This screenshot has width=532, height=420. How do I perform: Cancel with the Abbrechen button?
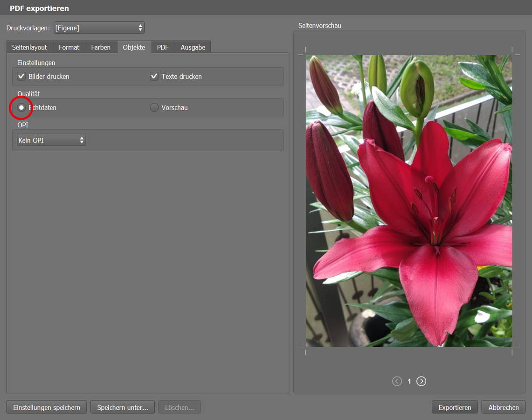coord(504,407)
